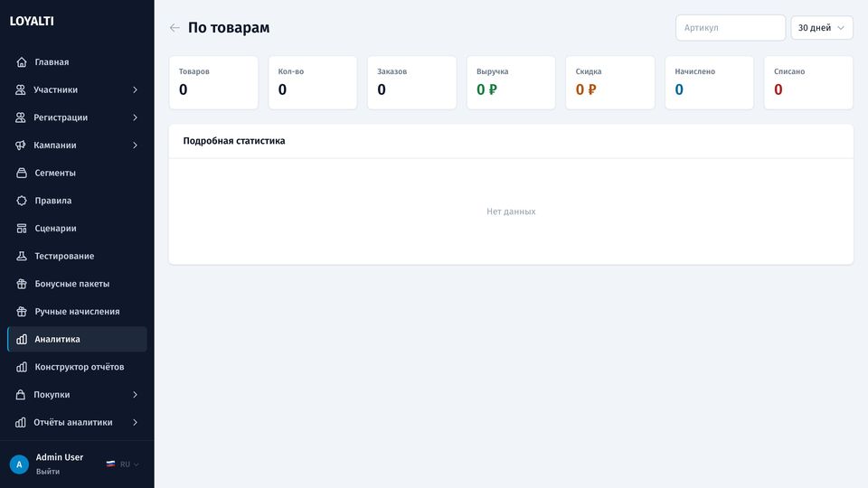Click the Кампании megaphone icon

21,145
